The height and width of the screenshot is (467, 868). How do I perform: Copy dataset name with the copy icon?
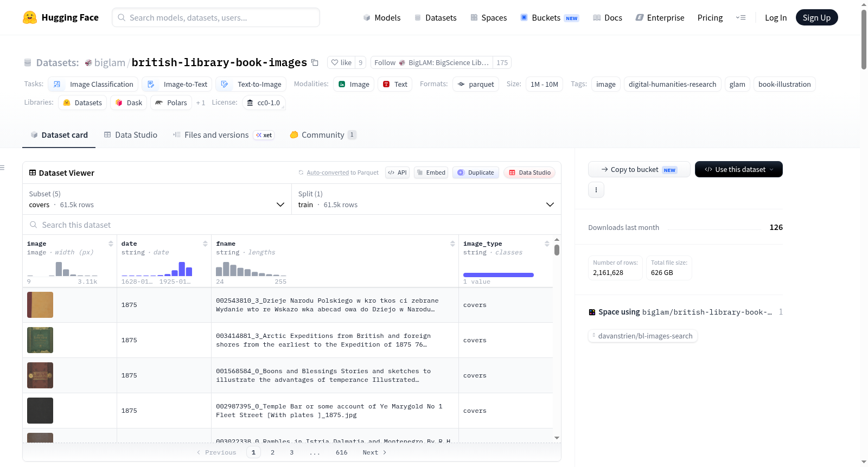pos(315,62)
